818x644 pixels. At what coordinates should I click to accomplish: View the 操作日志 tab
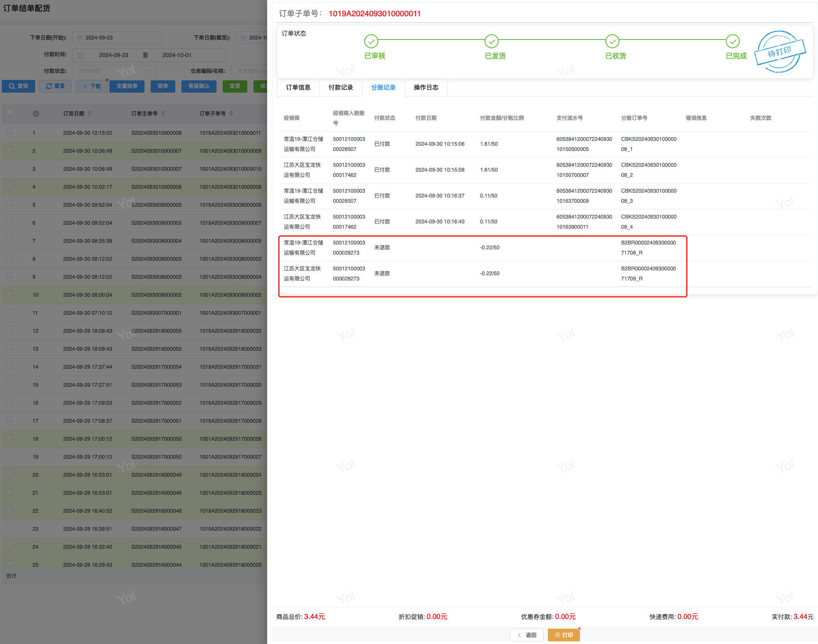(426, 87)
